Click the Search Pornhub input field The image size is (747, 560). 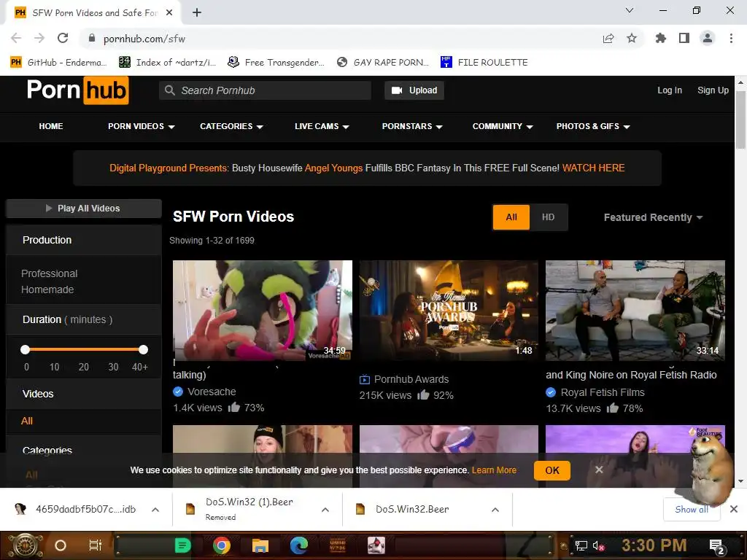(265, 90)
